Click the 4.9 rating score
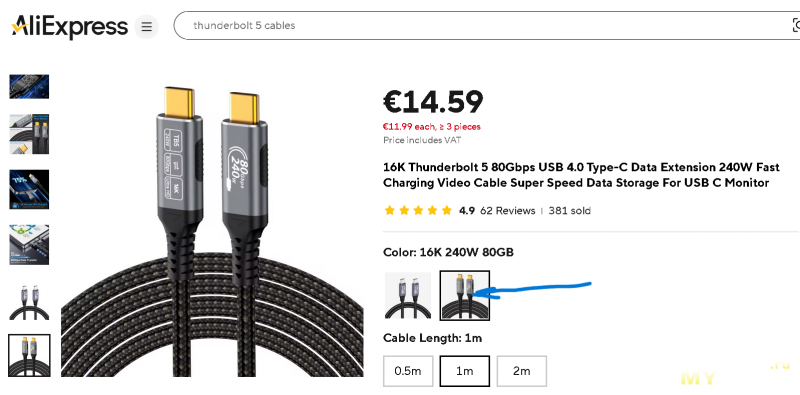Screen dimensions: 800x395 click(x=467, y=211)
